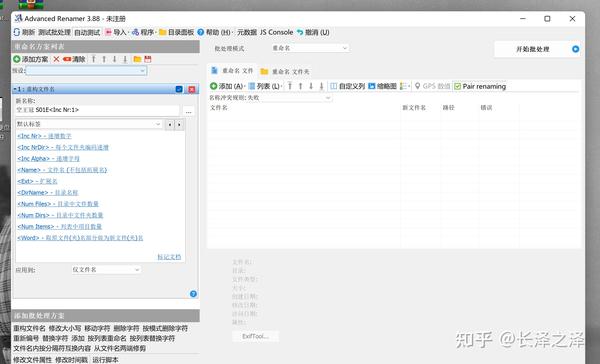Remove method 1 with the red X

click(192, 89)
